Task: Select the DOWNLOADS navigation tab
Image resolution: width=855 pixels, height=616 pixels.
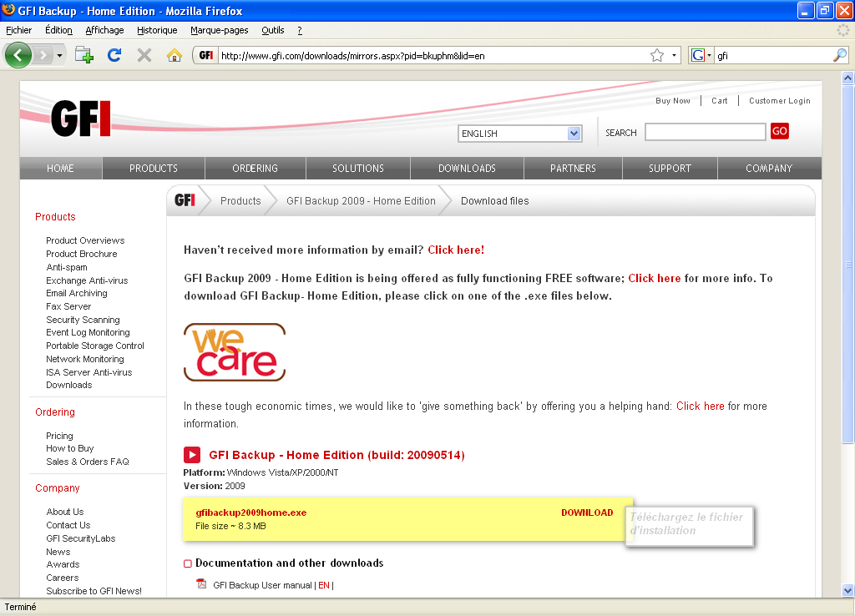Action: tap(468, 169)
